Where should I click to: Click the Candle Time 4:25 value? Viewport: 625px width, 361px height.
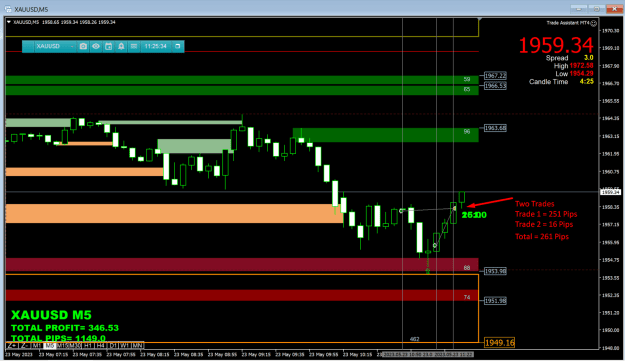(x=586, y=82)
